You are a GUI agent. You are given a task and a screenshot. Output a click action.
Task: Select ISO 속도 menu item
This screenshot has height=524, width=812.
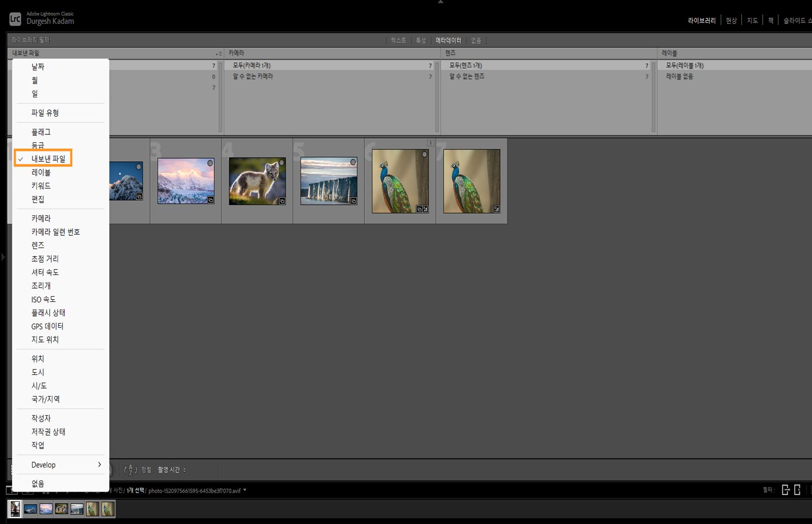coord(60,299)
